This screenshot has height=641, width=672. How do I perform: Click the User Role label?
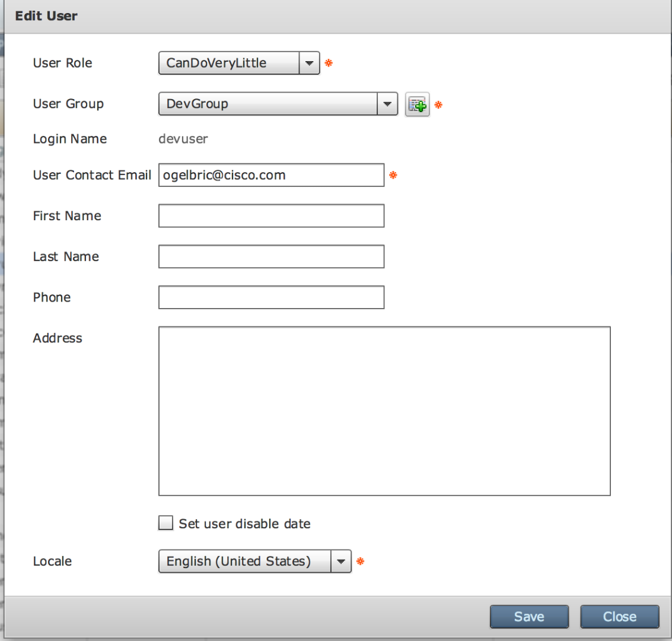tap(62, 63)
